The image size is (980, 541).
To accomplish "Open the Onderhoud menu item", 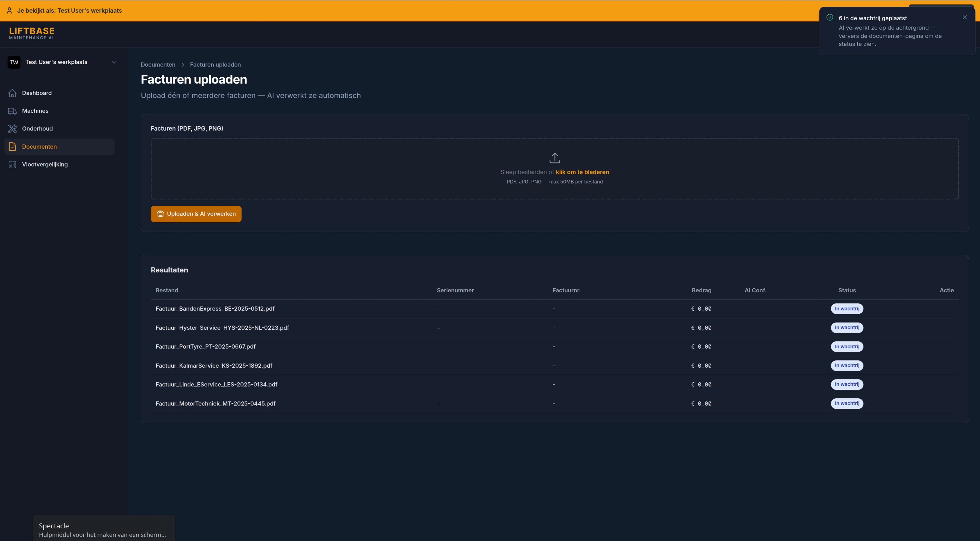I will tap(37, 128).
